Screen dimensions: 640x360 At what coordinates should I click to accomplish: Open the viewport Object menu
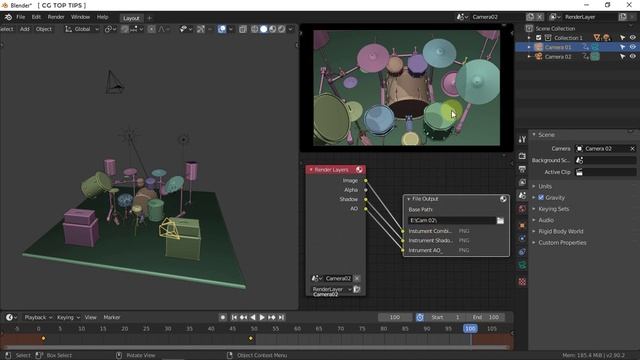coord(44,29)
